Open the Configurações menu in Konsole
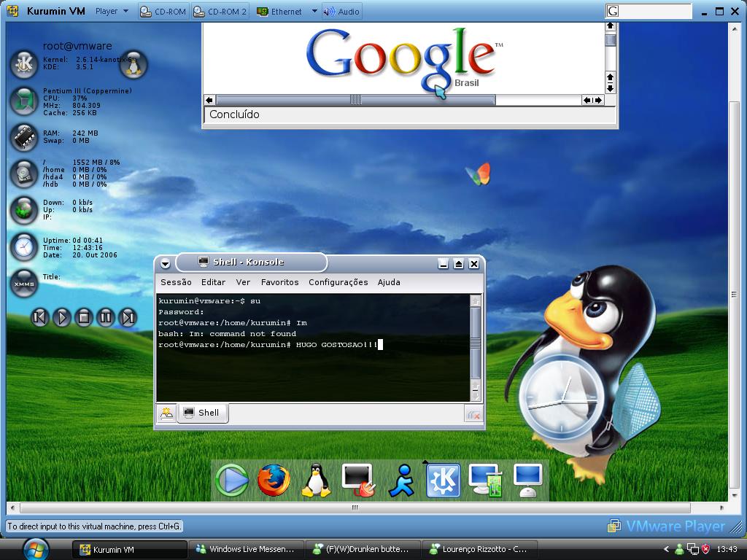 pos(338,282)
